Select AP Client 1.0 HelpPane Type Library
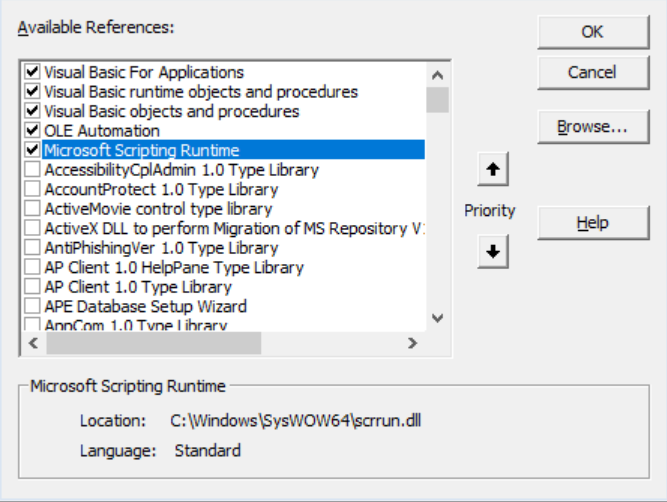Viewport: 667px width, 502px height. pyautogui.click(x=173, y=268)
